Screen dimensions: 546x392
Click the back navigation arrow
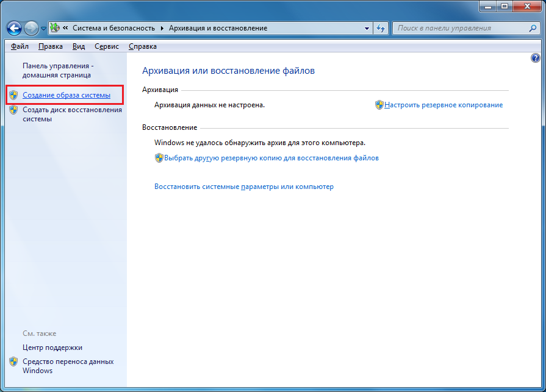coord(15,27)
